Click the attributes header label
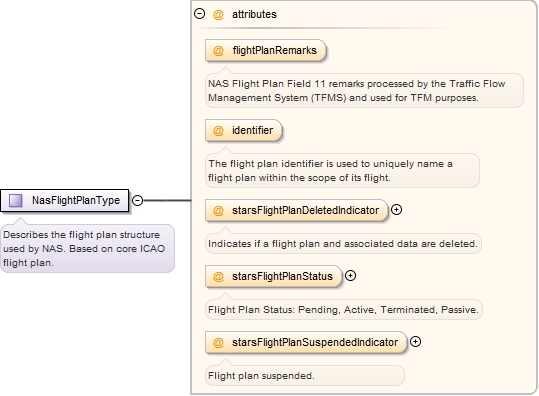 coord(254,14)
